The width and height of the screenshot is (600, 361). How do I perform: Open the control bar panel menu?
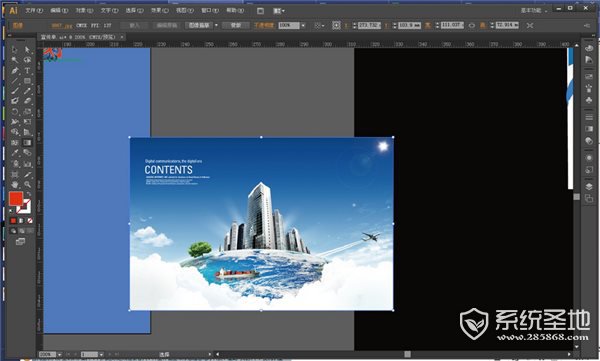(587, 26)
